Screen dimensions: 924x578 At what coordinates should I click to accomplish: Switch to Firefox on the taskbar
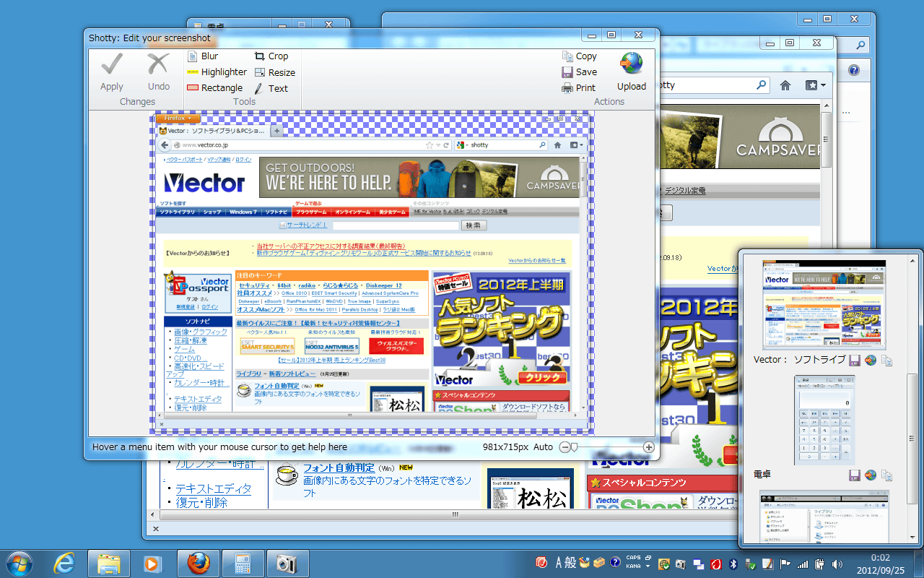pos(199,564)
